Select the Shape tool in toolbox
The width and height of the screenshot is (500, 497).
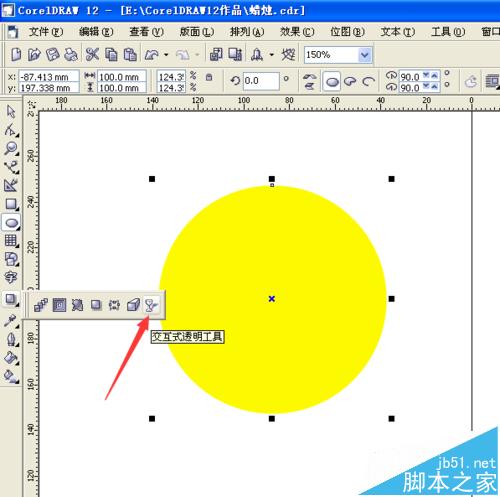(x=11, y=130)
